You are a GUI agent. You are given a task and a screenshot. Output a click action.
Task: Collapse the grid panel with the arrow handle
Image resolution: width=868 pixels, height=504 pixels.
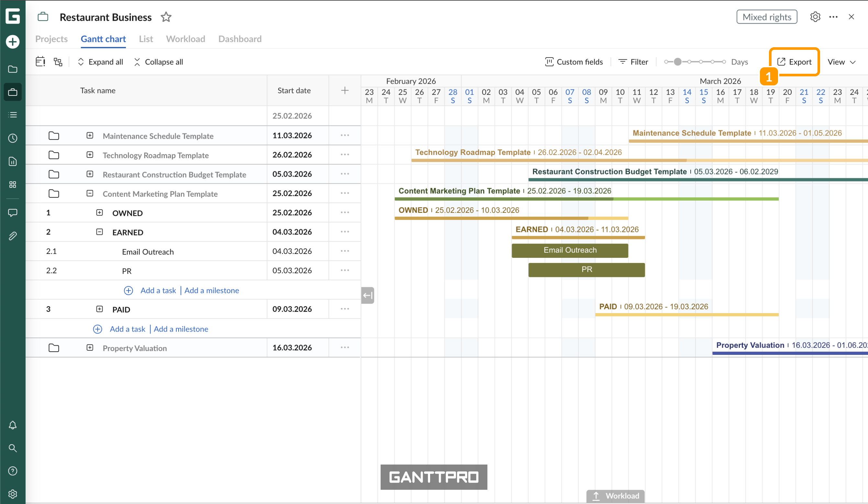pos(368,295)
